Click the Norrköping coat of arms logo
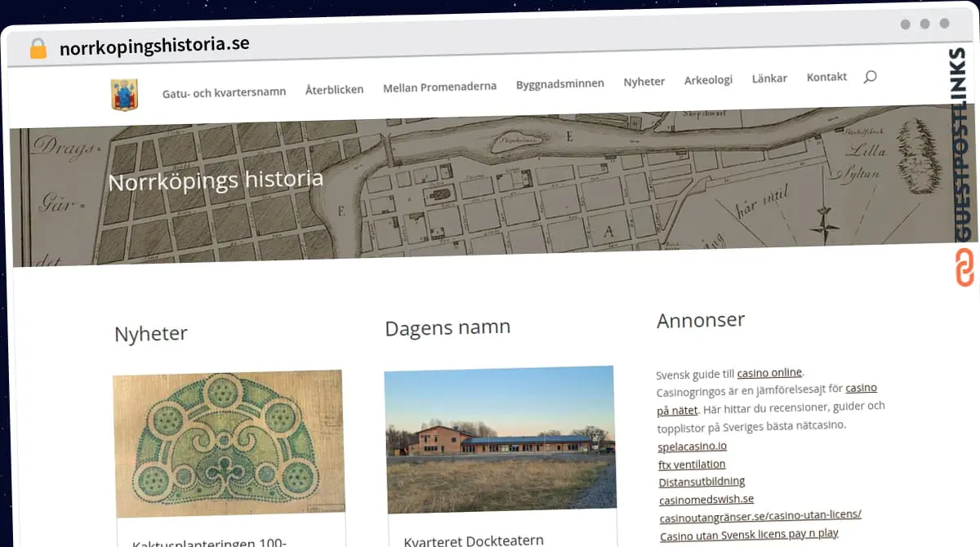 (x=124, y=95)
